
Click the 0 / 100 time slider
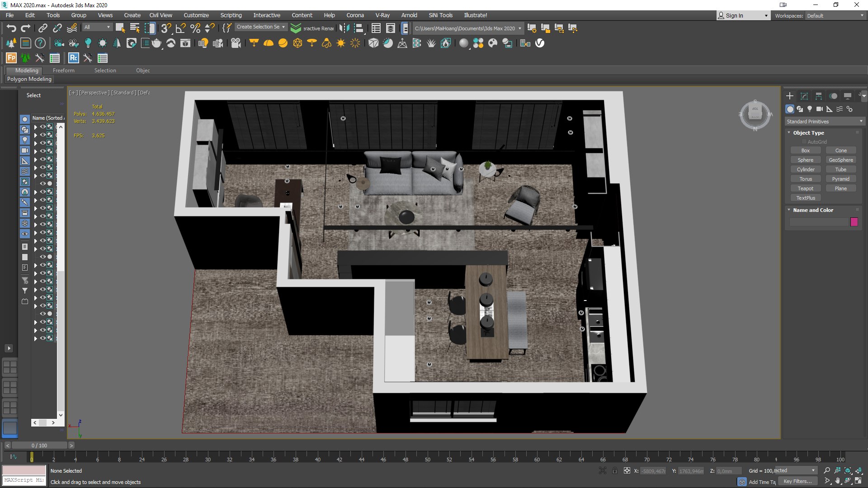pos(39,446)
